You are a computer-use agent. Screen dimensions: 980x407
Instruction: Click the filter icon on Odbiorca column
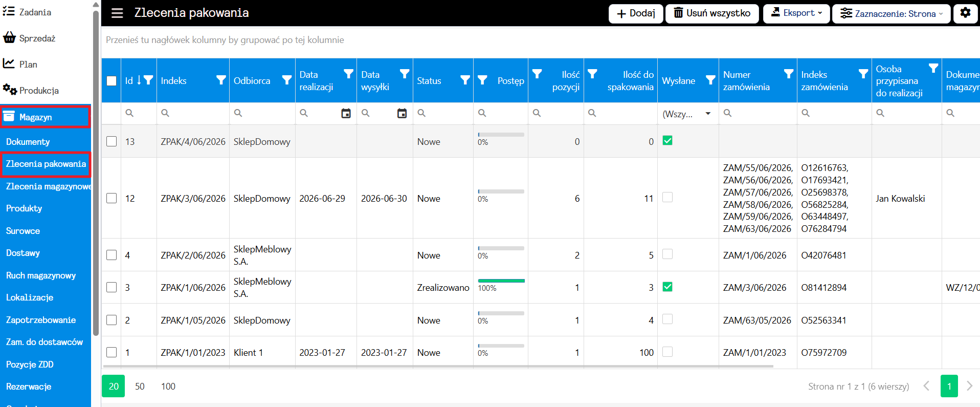click(x=287, y=80)
